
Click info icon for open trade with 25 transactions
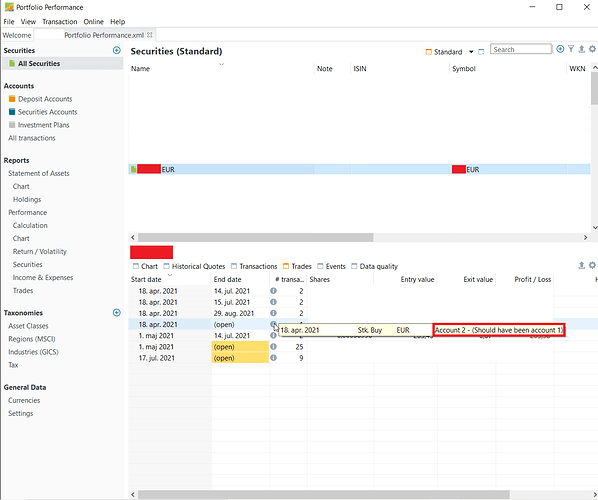coord(273,347)
